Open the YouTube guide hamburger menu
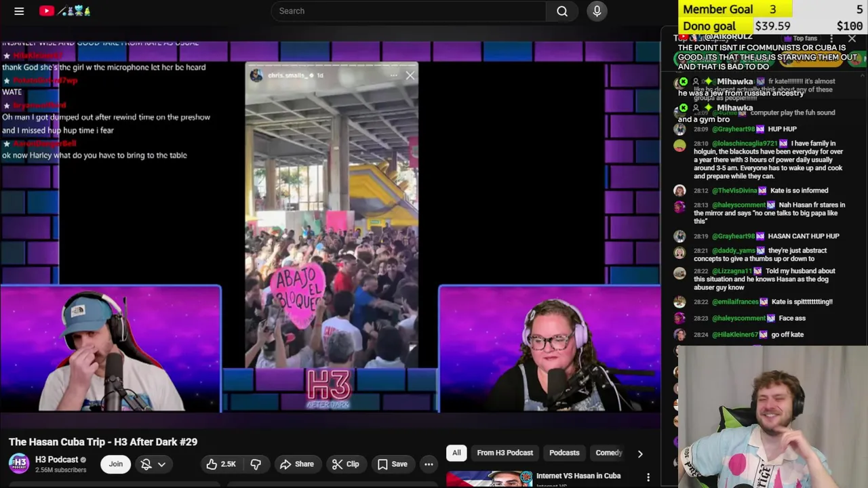 [19, 11]
